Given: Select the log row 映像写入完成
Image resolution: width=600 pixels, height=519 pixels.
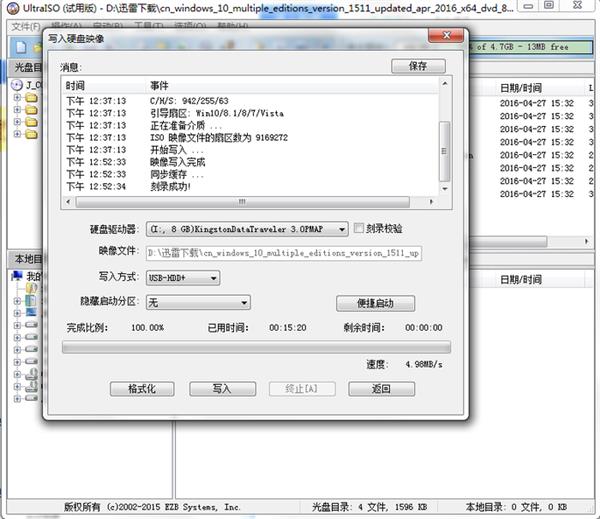Looking at the screenshot, I should pyautogui.click(x=251, y=162).
